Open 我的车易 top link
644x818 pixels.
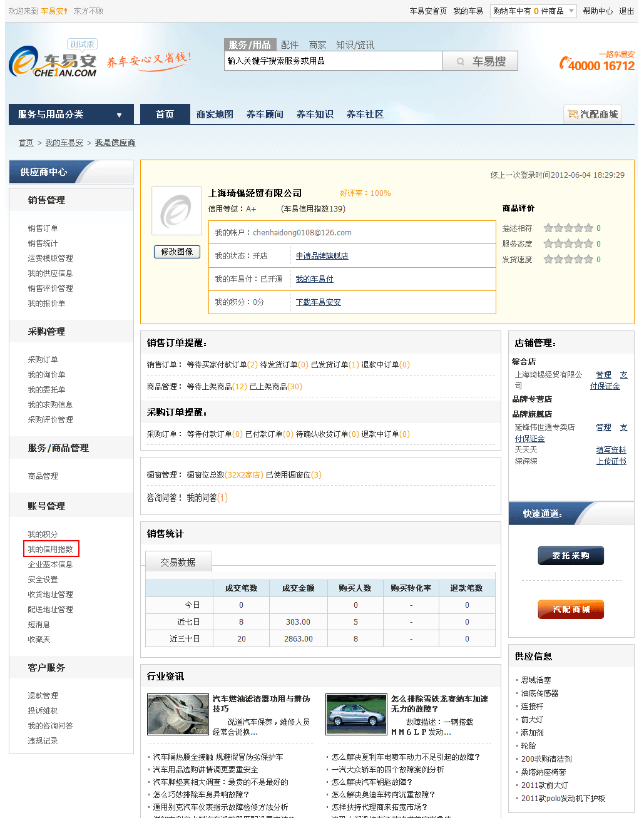[x=468, y=11]
